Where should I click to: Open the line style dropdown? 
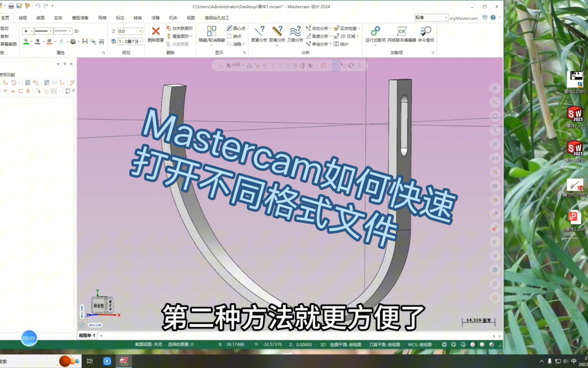[x=51, y=31]
